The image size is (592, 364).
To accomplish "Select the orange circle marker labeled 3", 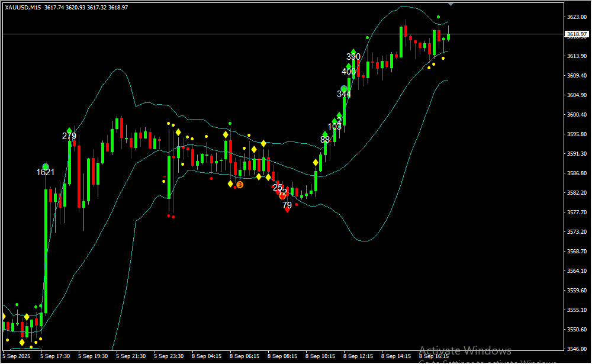I will pos(239,185).
